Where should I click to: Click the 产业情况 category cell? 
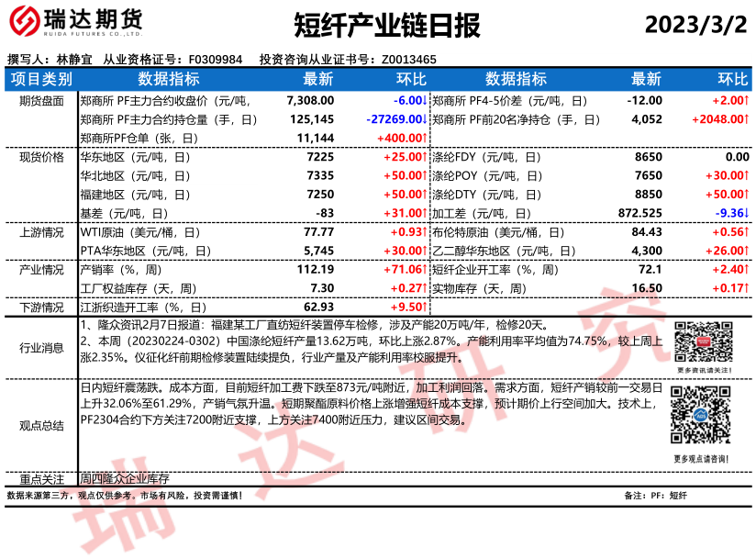pos(40,270)
